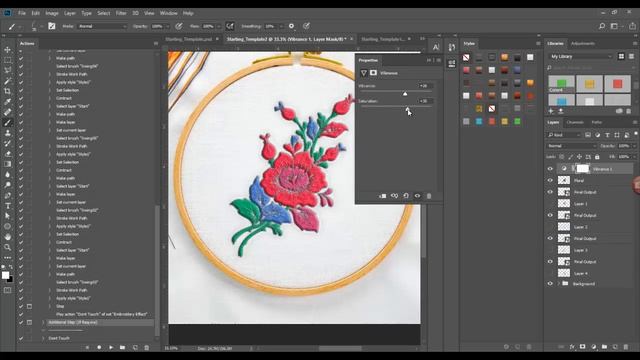Click the lock all icon in Layers panel
Screen dimensions: 640x360
(597, 157)
